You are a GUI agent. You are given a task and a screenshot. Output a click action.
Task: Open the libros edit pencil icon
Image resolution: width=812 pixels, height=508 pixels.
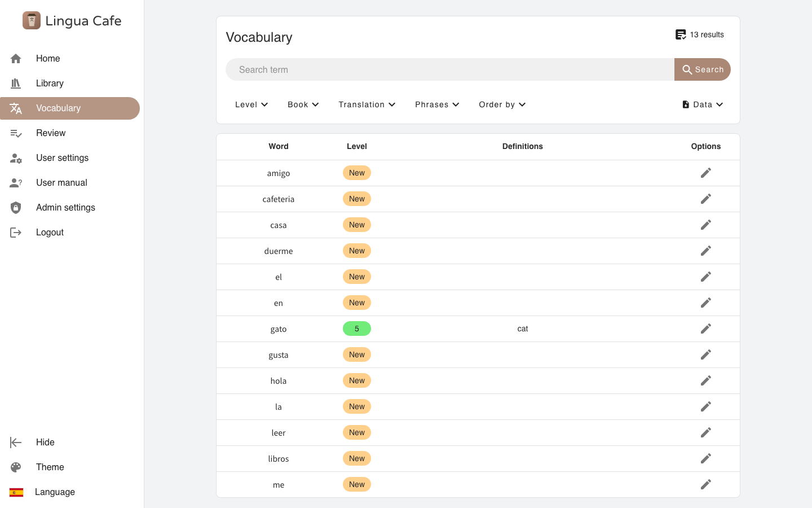tap(706, 458)
